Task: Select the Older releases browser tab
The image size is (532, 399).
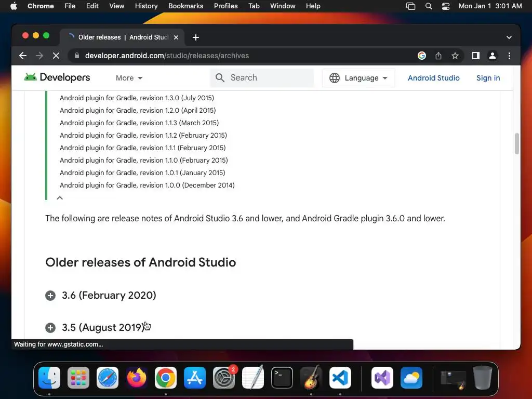Action: [122, 37]
